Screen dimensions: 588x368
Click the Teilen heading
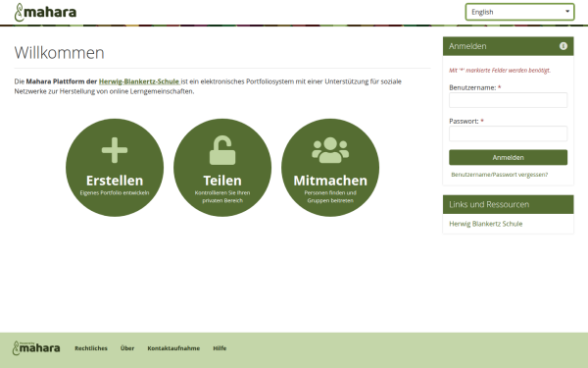click(x=222, y=181)
